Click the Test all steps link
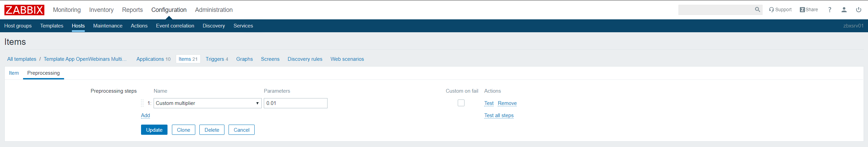The height and width of the screenshot is (147, 868). tap(499, 115)
